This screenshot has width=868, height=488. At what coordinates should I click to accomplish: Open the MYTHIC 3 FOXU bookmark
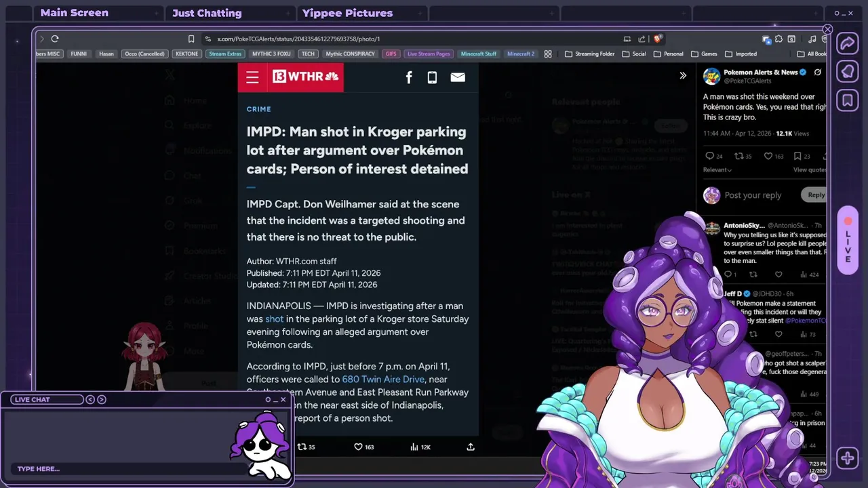click(271, 54)
